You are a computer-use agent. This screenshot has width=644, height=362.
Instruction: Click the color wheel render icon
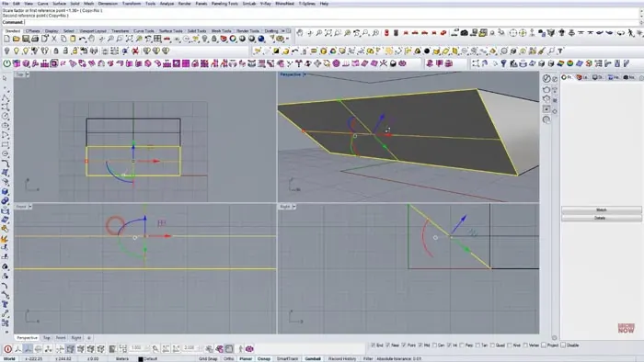coord(233,39)
